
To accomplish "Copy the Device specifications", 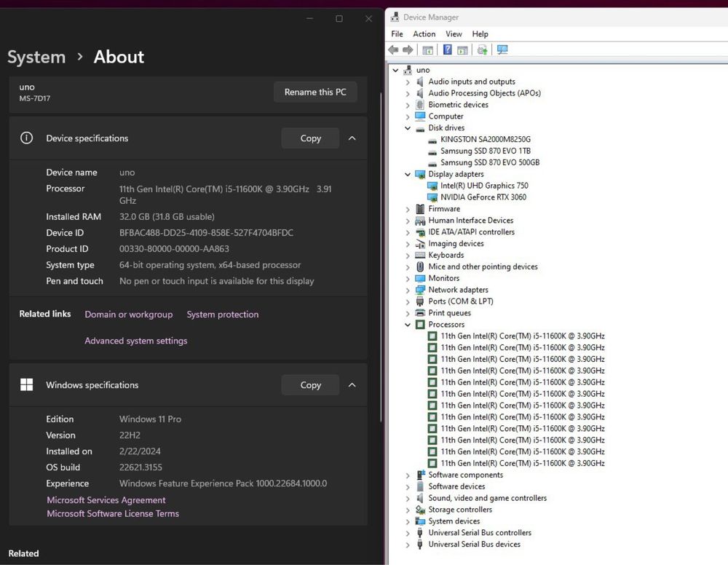I will (310, 138).
